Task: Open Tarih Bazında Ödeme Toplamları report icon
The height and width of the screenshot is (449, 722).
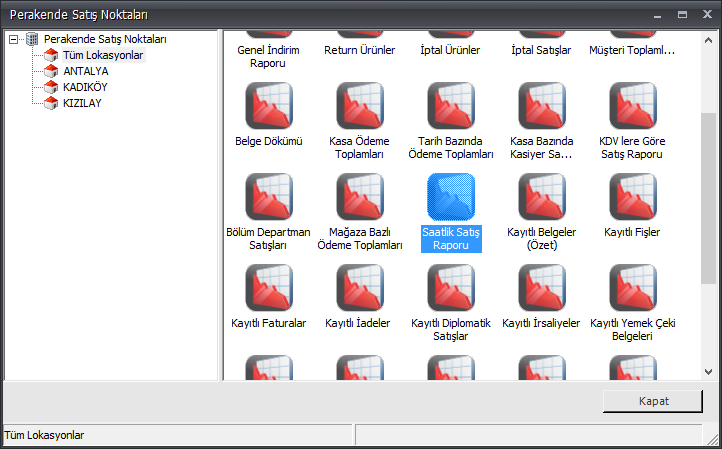Action: [x=451, y=105]
